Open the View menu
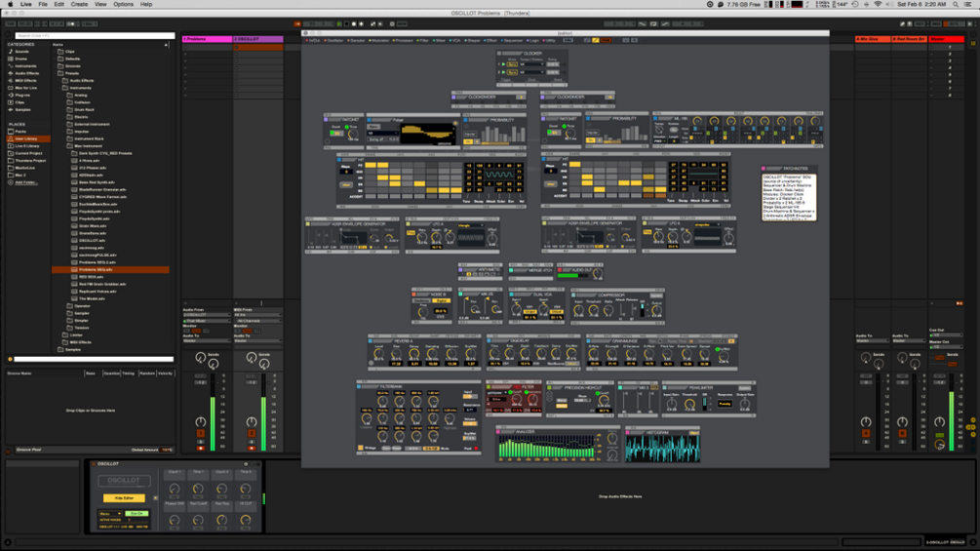 pos(100,4)
